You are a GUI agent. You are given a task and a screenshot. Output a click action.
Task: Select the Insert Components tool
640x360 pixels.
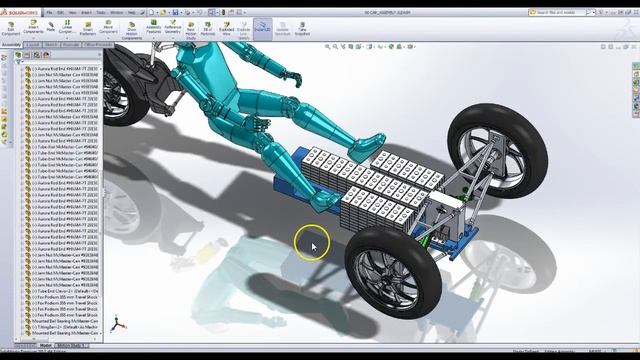coord(33,27)
